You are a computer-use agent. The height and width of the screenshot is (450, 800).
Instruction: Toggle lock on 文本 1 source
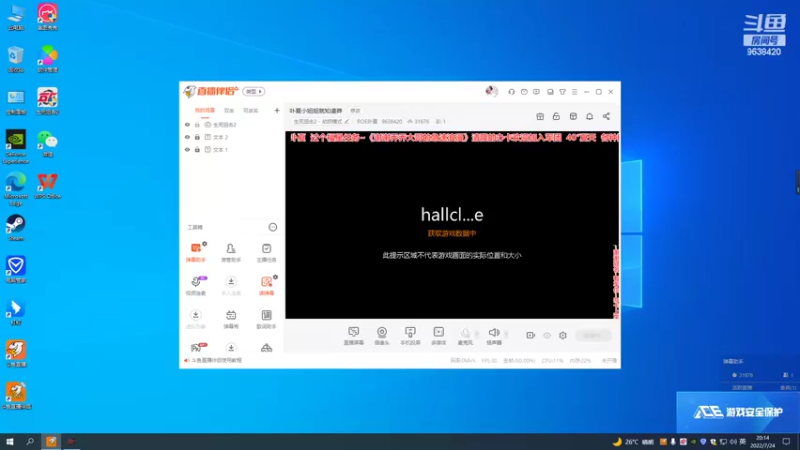197,149
